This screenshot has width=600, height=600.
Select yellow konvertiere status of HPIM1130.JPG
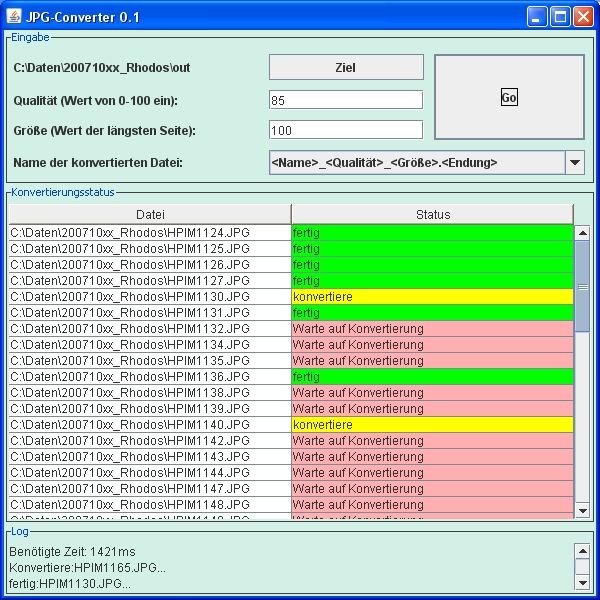click(x=432, y=297)
